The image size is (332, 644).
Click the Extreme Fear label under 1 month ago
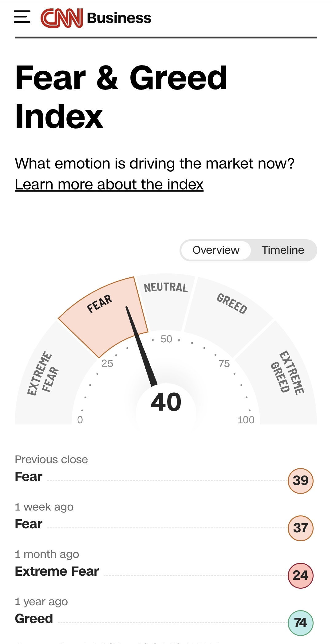[x=57, y=571]
